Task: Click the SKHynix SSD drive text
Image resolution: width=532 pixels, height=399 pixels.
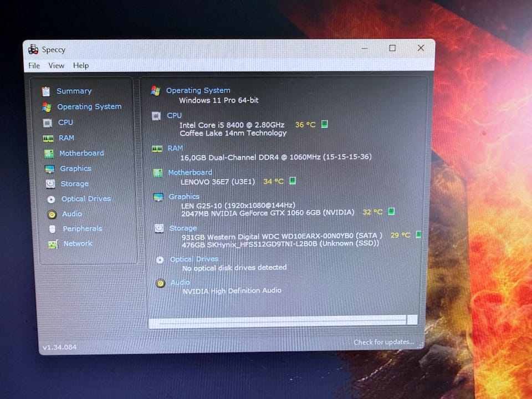Action: click(x=280, y=244)
